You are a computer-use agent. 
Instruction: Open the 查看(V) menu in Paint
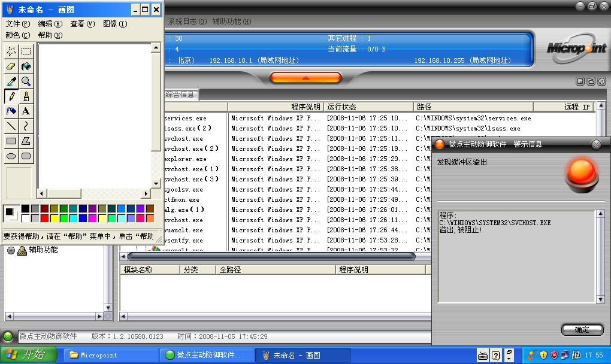tap(83, 24)
